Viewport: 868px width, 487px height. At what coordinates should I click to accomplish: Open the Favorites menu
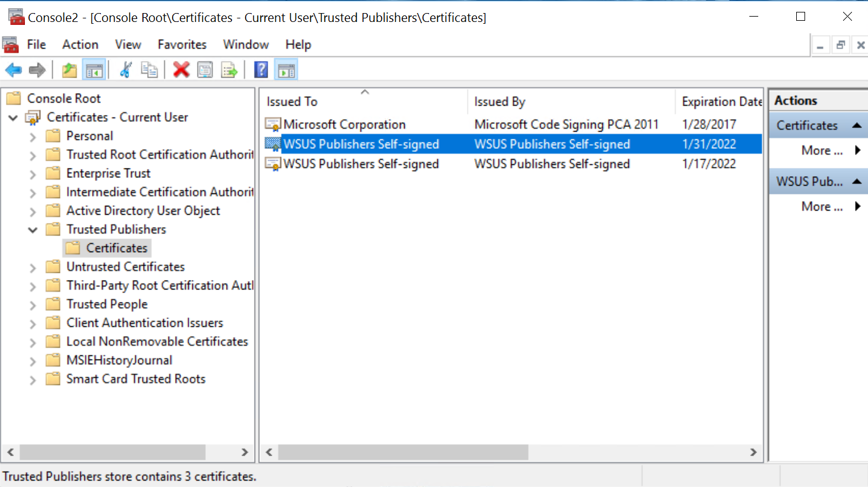point(182,44)
